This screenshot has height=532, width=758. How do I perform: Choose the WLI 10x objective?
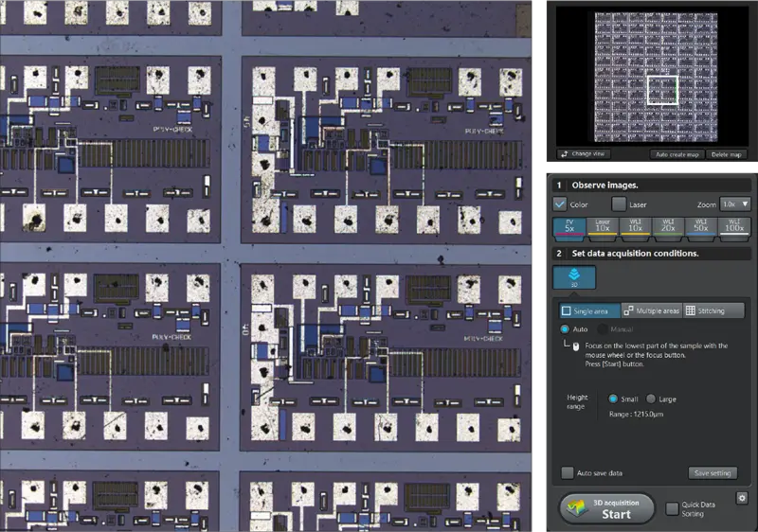click(x=635, y=227)
